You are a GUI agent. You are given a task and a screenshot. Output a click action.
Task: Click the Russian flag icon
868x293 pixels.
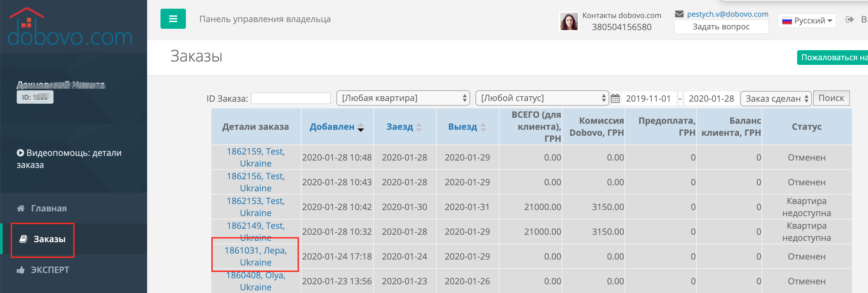[x=787, y=21]
